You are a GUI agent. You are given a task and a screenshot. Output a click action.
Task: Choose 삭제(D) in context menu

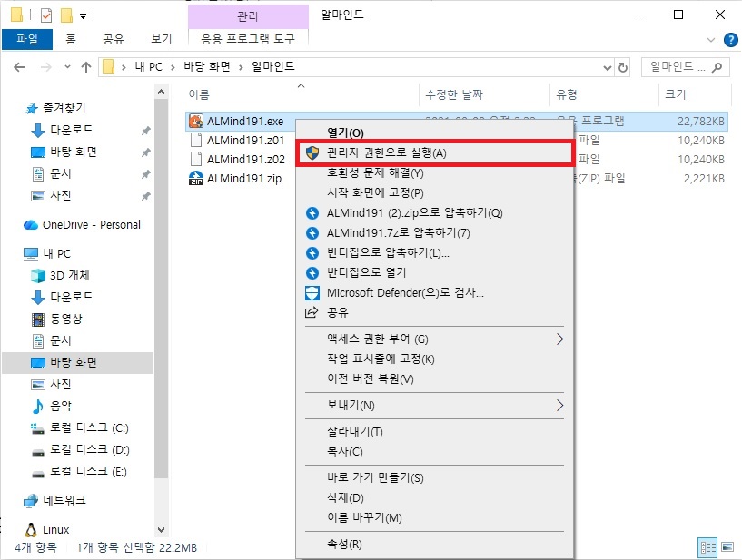pos(435,497)
